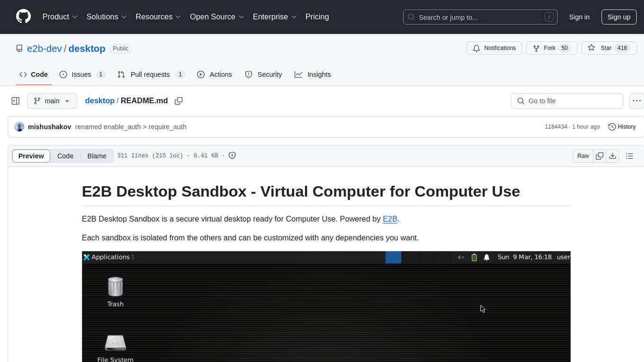Open the document outline
The width and height of the screenshot is (644, 362).
(x=629, y=156)
